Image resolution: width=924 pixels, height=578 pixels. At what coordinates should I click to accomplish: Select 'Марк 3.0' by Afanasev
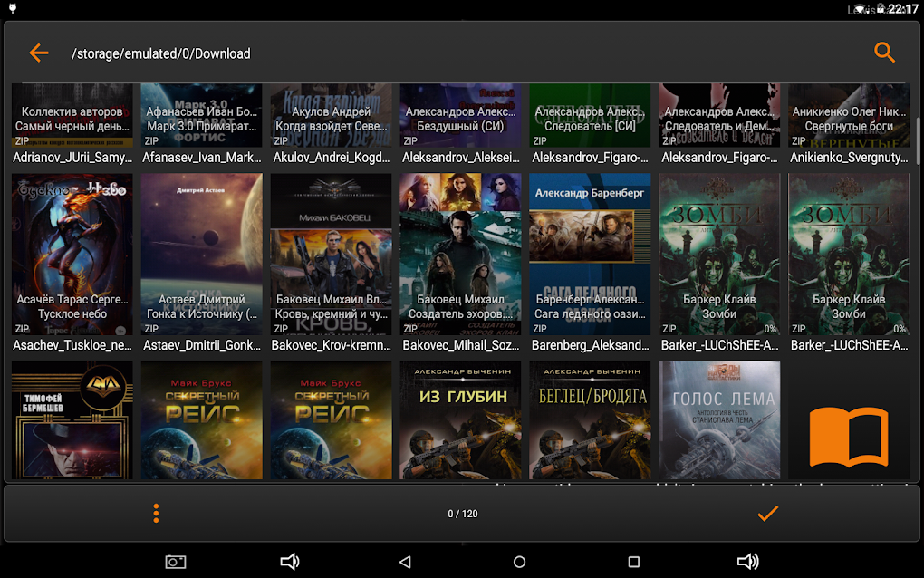click(201, 116)
